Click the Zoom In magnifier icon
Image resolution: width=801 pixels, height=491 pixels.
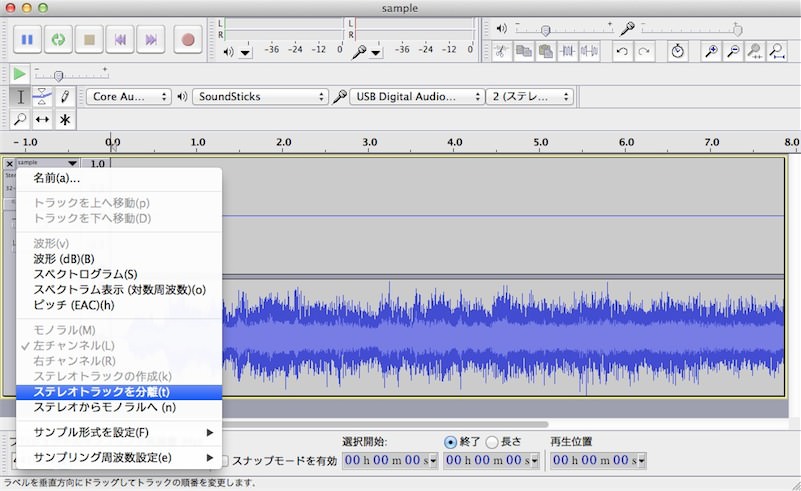(711, 51)
